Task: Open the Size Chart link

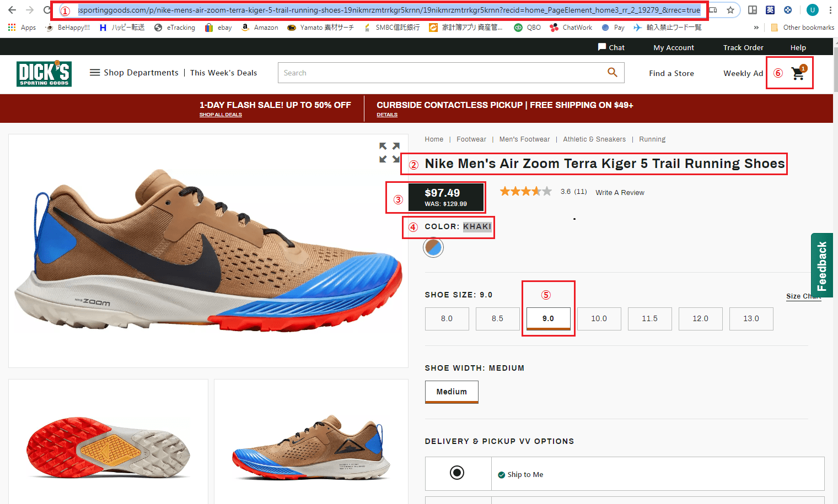Action: [x=803, y=296]
